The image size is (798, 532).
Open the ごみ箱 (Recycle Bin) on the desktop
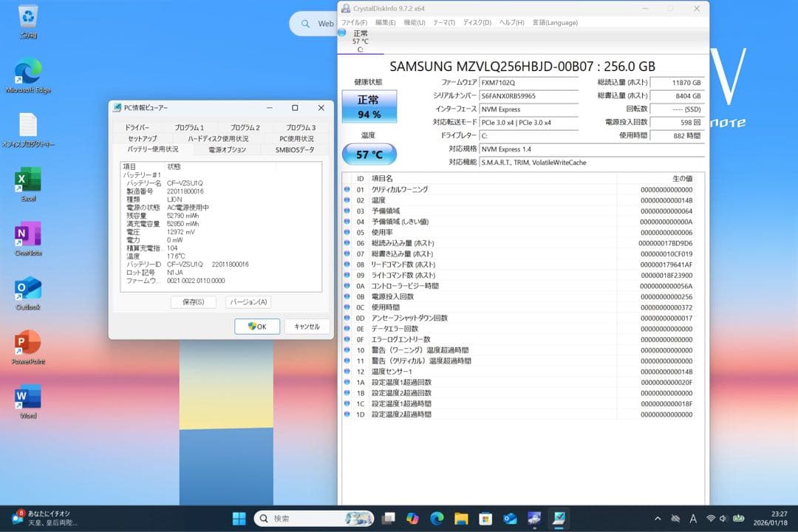pyautogui.click(x=27, y=16)
